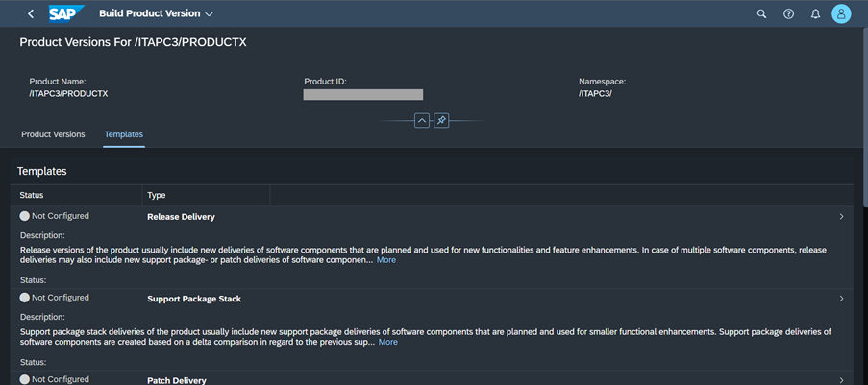Open the search icon in header
Screen dimensions: 868x385
(761, 13)
